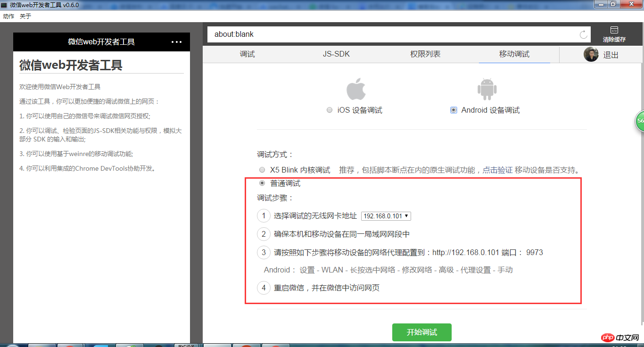
Task: Click the Android robot icon
Action: (x=487, y=89)
